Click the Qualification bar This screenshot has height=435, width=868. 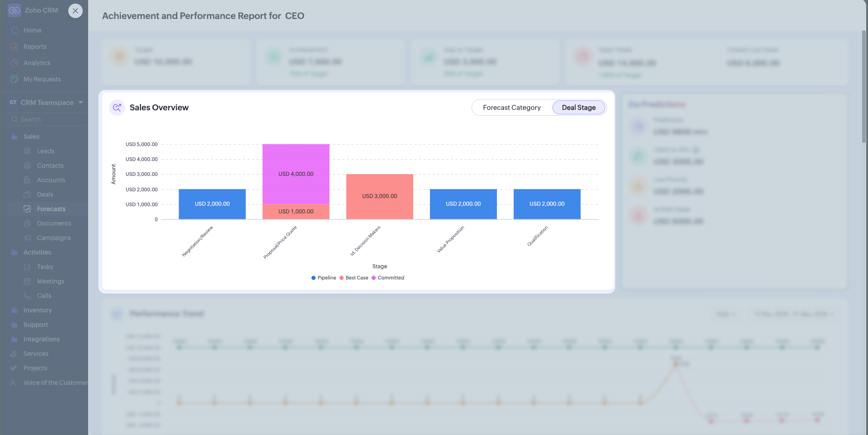click(x=547, y=204)
